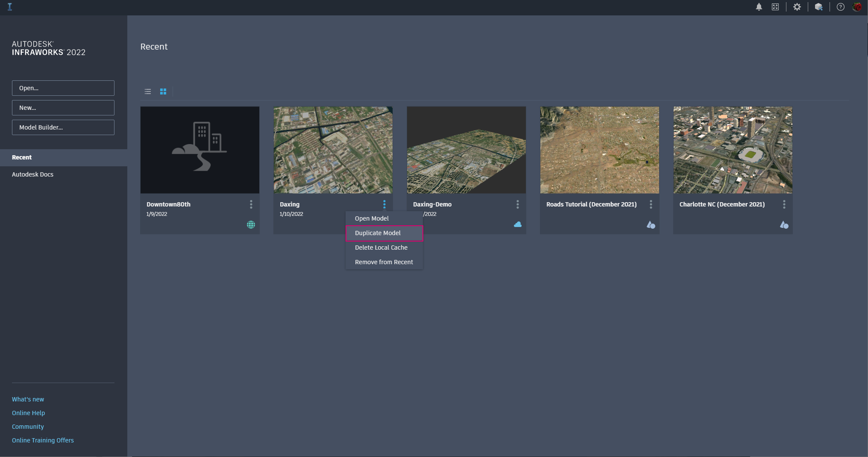Screen dimensions: 868x457
Task: Close the Daxing three-dot options menu
Action: point(384,204)
